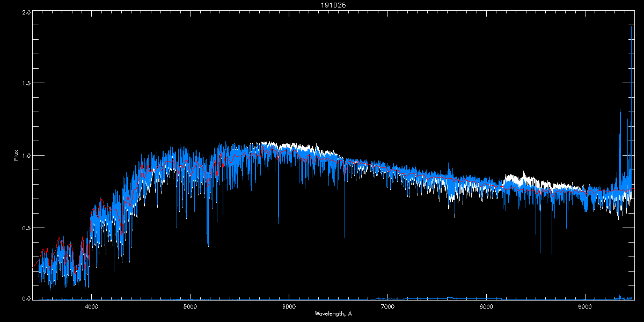The image size is (644, 322).
Task: Click the absorption line bottom near 6560
Action: tap(345, 236)
